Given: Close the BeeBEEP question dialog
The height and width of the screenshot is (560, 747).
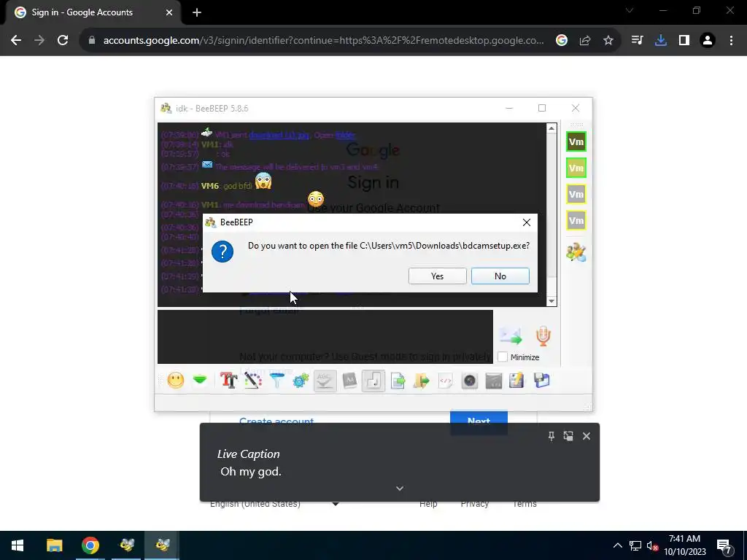Looking at the screenshot, I should click(527, 222).
